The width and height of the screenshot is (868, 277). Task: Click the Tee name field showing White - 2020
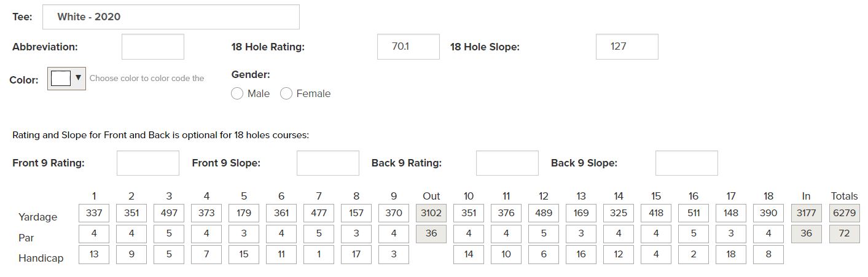[x=171, y=17]
